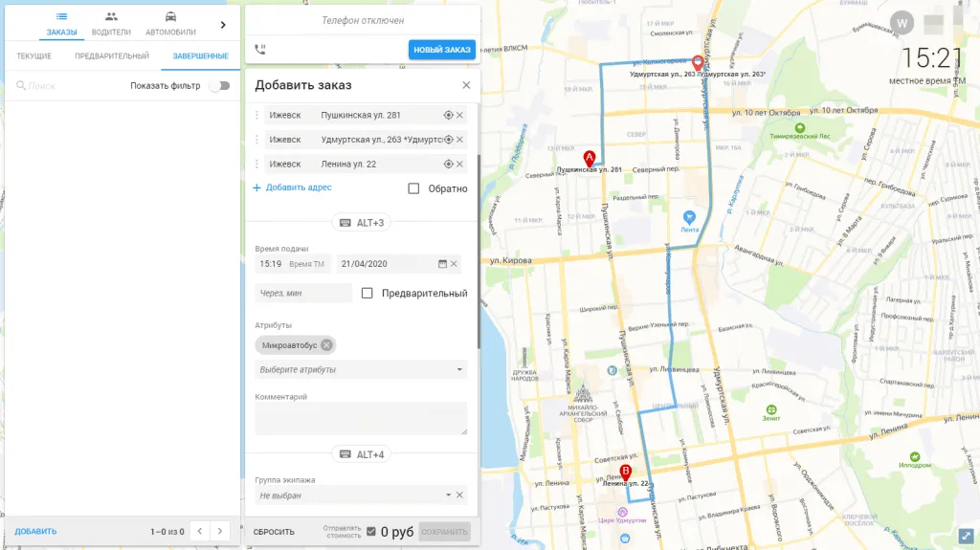This screenshot has width=980, height=550.
Task: Click the intermediate marker at Удмуртская 263
Action: pyautogui.click(x=698, y=62)
